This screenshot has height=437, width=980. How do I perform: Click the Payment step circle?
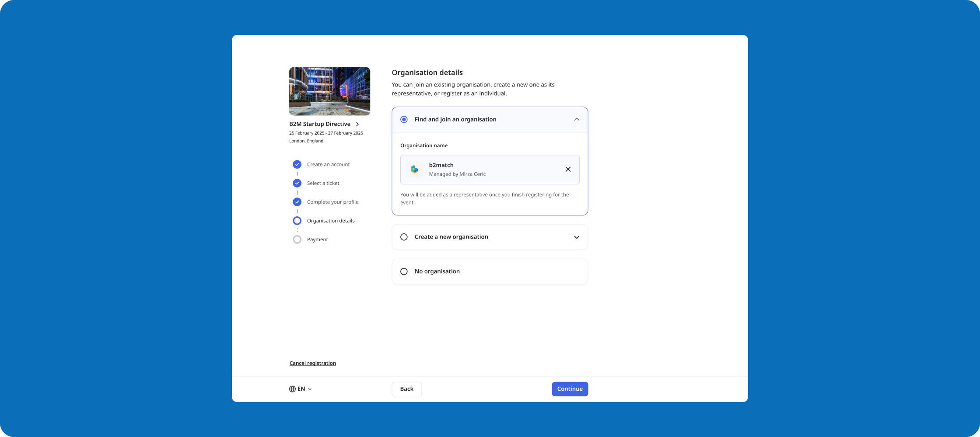(297, 239)
